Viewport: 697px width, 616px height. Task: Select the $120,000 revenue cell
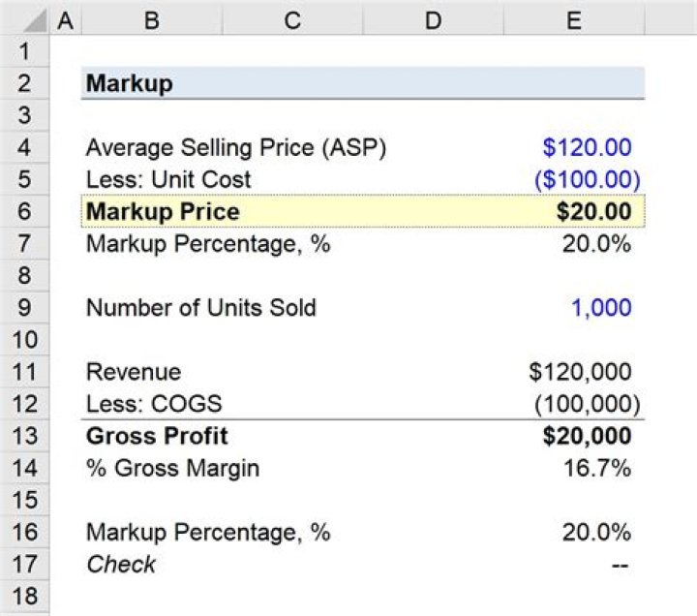[x=580, y=372]
